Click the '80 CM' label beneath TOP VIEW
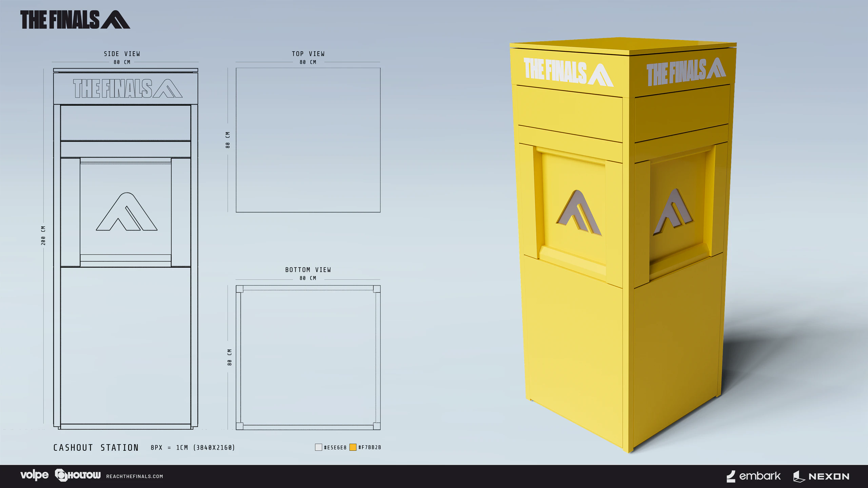 click(308, 62)
